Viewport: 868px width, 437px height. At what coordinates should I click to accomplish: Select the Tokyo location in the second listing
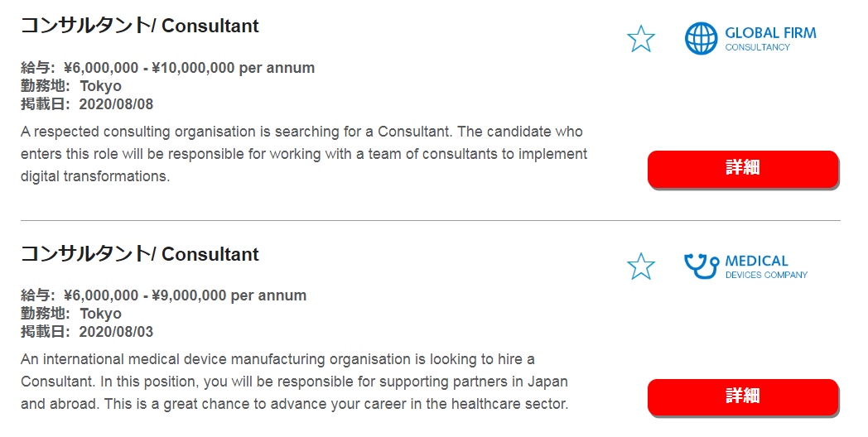pos(100,314)
